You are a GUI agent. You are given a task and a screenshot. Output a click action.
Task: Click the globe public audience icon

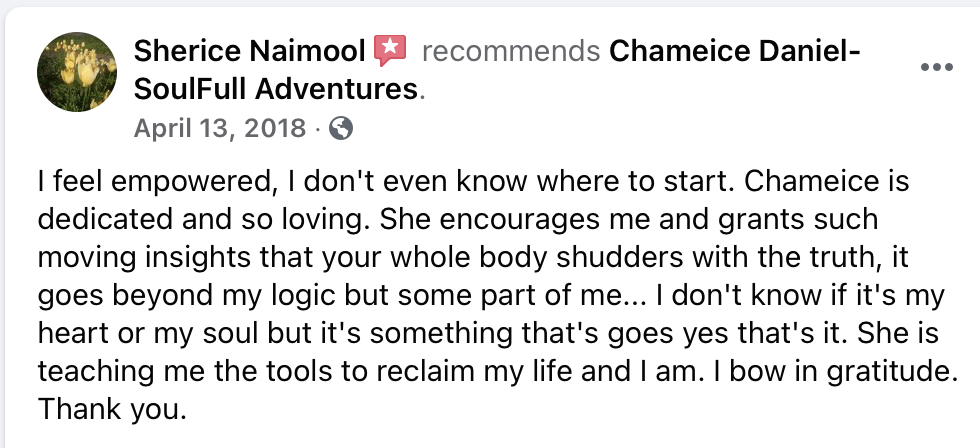(341, 129)
